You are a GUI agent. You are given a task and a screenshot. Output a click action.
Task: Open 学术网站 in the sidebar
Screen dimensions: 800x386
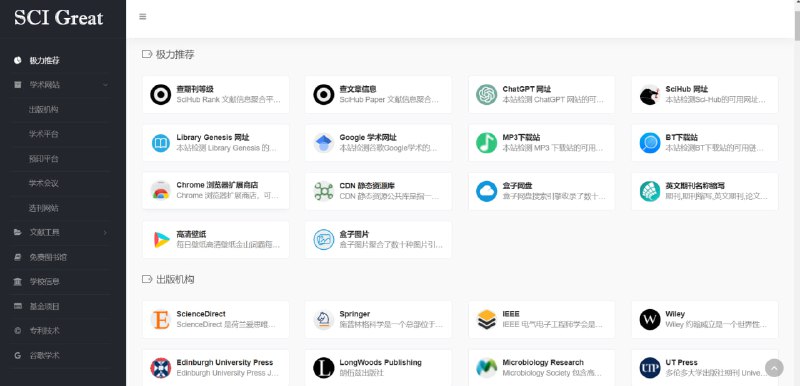[44, 85]
